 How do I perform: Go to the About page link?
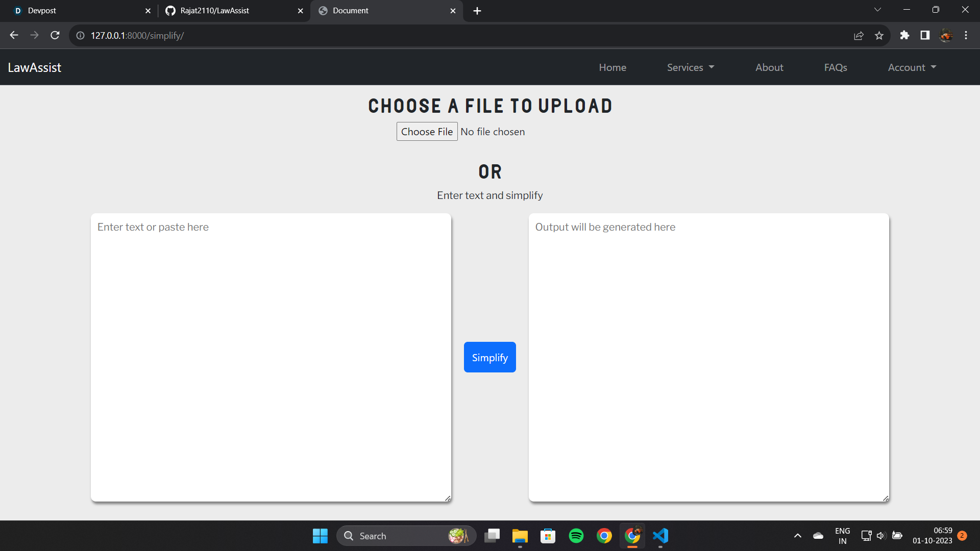[x=769, y=67]
